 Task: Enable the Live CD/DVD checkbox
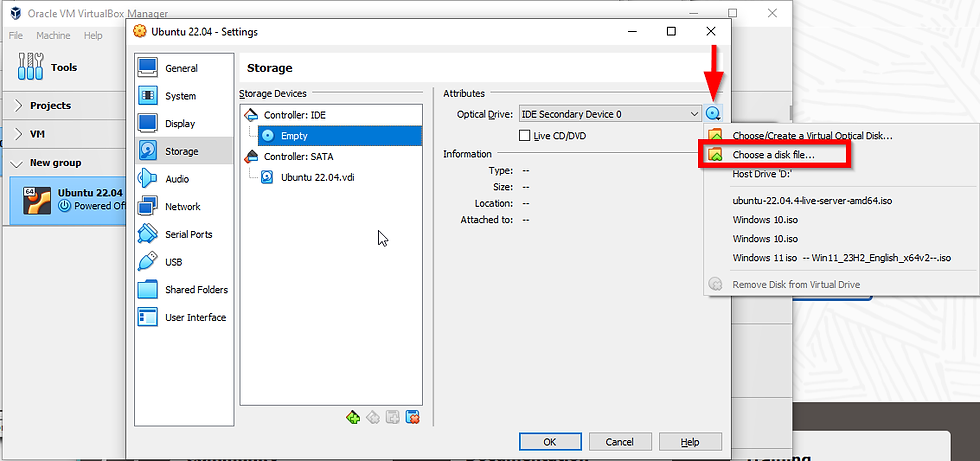pyautogui.click(x=524, y=136)
